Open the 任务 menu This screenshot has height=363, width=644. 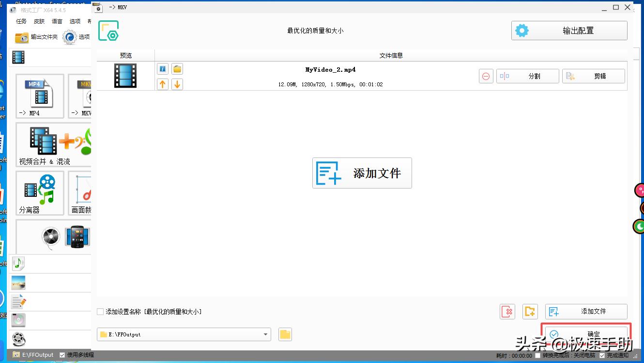coord(20,21)
